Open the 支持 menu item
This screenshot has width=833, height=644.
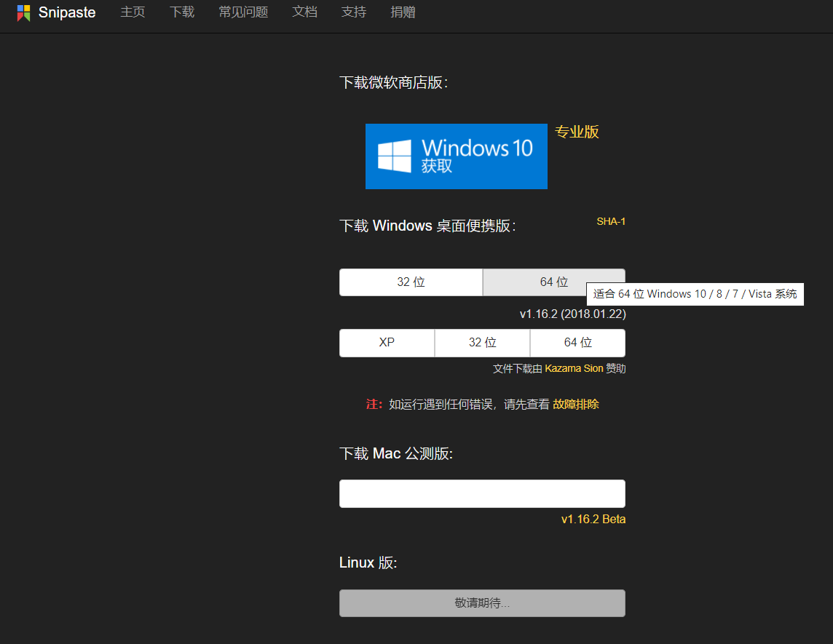353,12
